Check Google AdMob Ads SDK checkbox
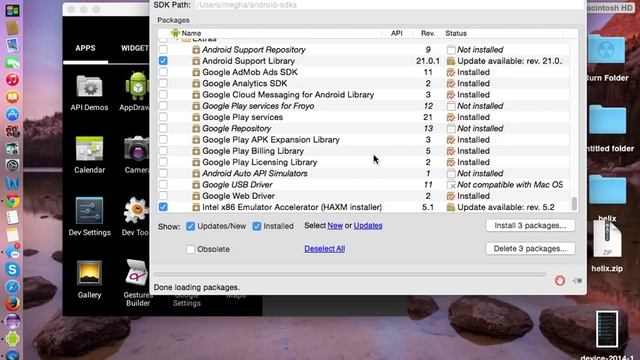 pos(163,72)
